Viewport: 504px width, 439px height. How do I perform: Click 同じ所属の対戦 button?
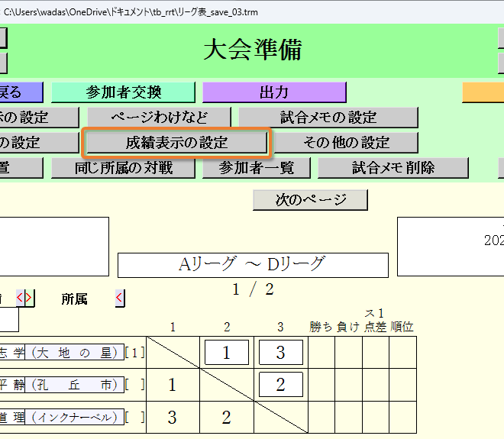(123, 168)
